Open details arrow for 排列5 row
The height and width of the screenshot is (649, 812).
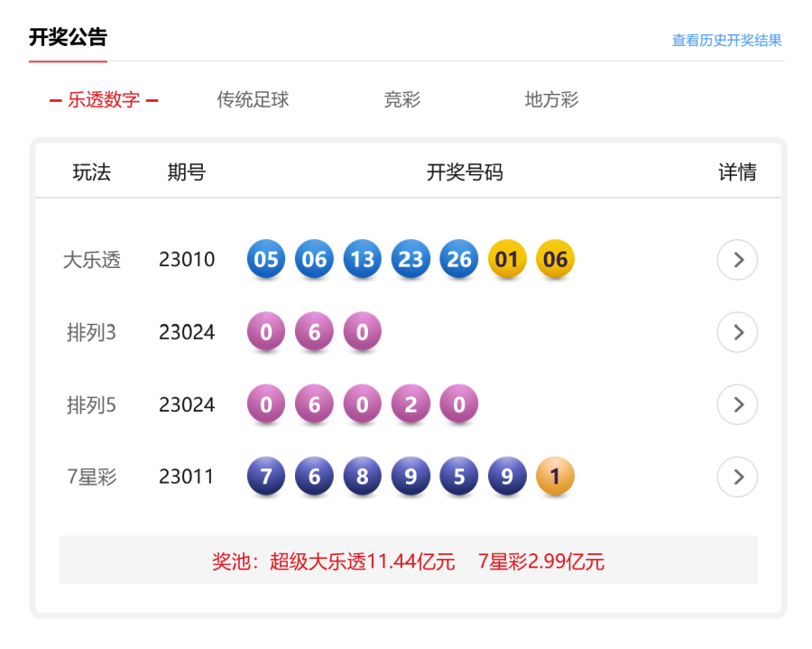click(737, 404)
